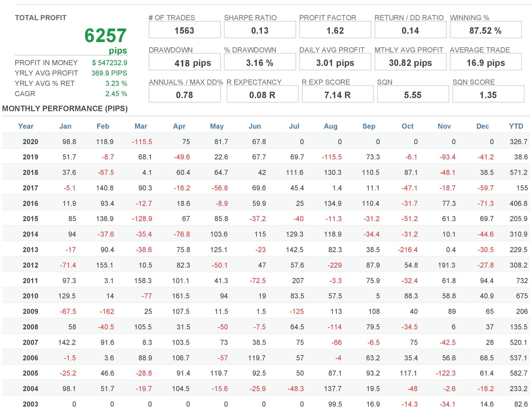The image size is (532, 413).
Task: Click the YTD column header
Action: [516, 126]
